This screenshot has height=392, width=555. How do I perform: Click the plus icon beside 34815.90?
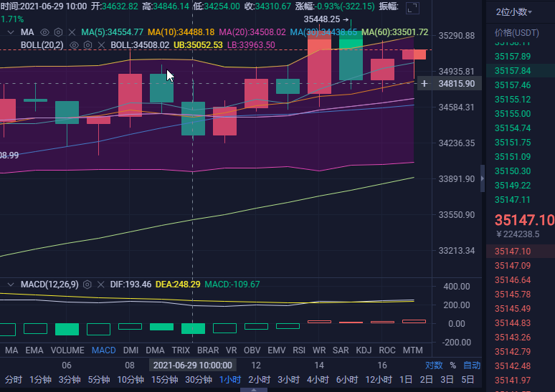pyautogui.click(x=424, y=84)
